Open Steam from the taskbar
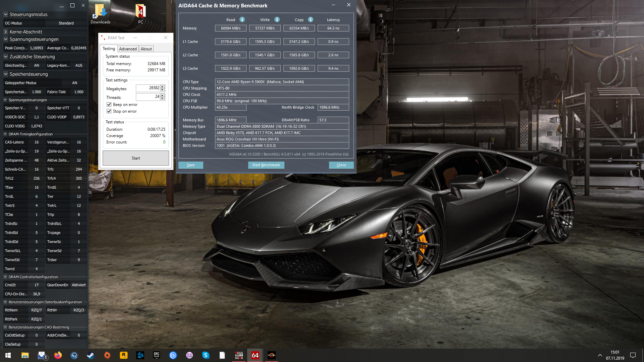 [x=91, y=355]
